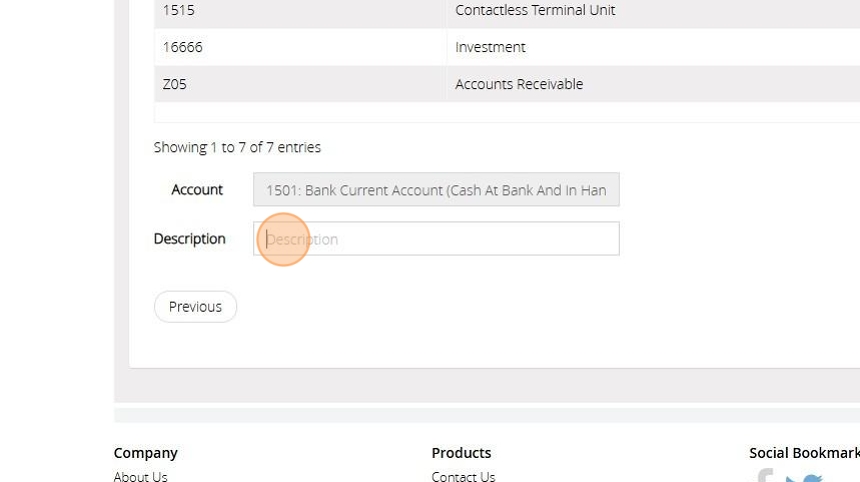This screenshot has height=482, width=860.
Task: Click account code 1515 cell
Action: (179, 10)
